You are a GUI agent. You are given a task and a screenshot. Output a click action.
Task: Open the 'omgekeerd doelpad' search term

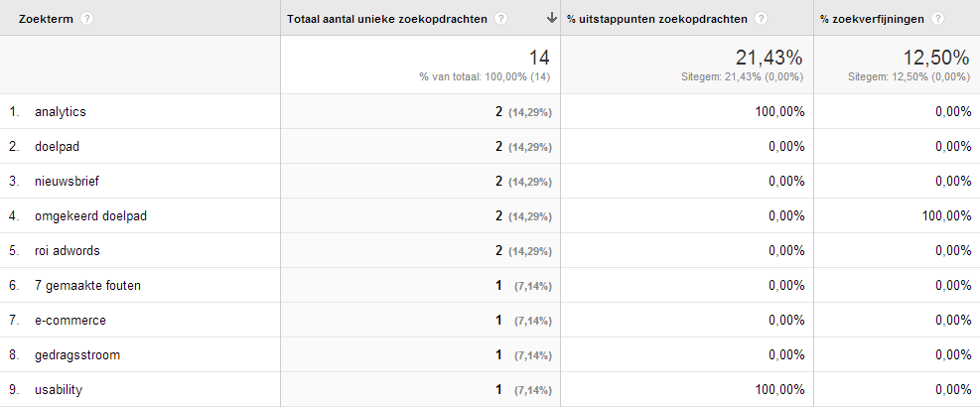pos(91,216)
